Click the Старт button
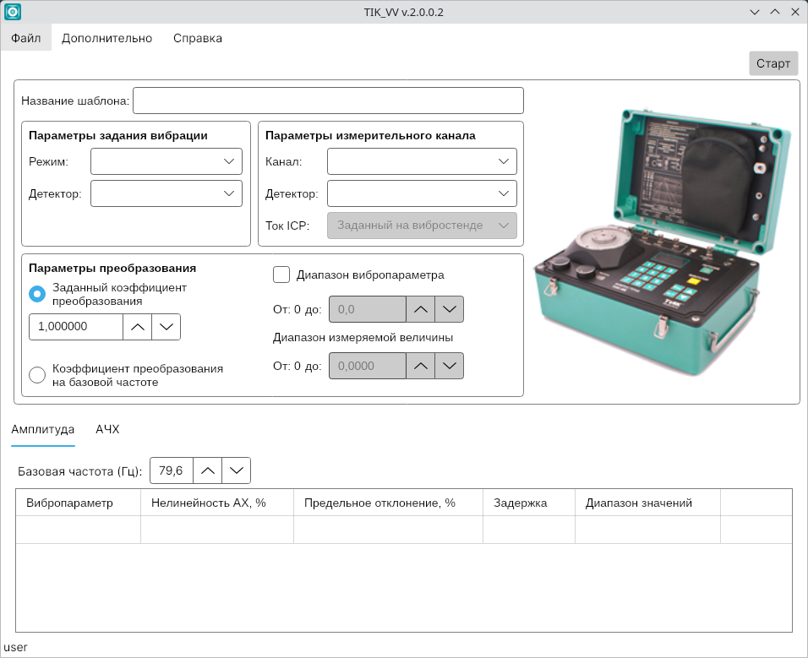Image resolution: width=808 pixels, height=658 pixels. point(773,63)
